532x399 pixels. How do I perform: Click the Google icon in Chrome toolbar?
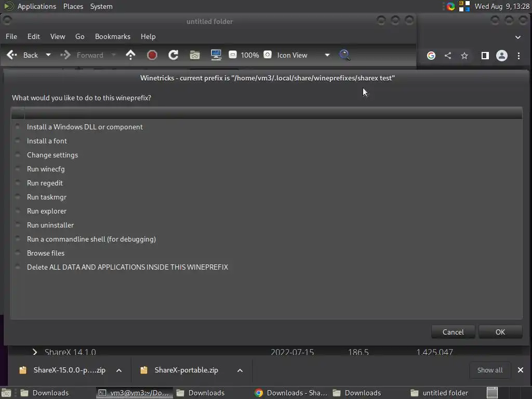[431, 56]
